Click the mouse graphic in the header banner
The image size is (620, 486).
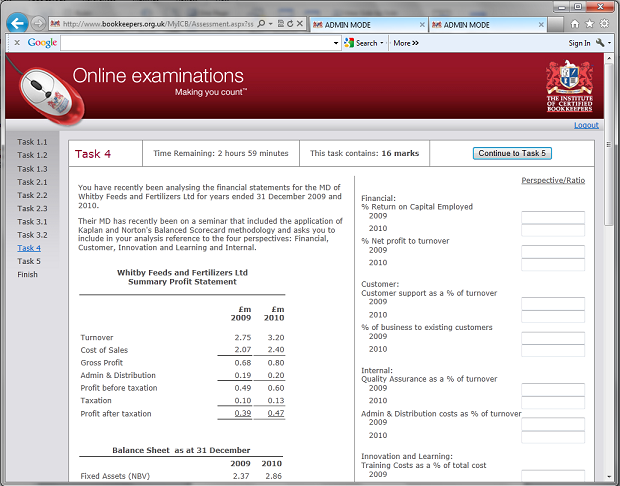(x=51, y=96)
